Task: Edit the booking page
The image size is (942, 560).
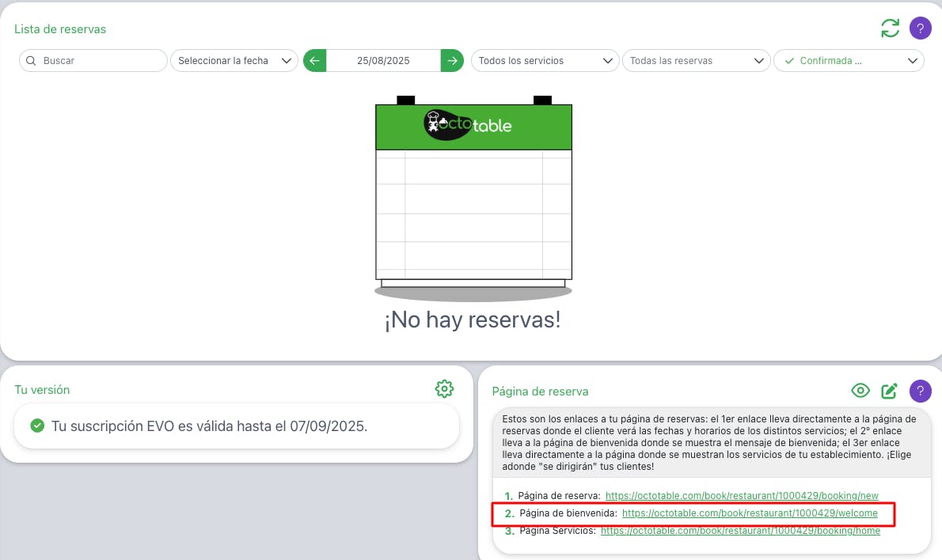Action: [889, 391]
